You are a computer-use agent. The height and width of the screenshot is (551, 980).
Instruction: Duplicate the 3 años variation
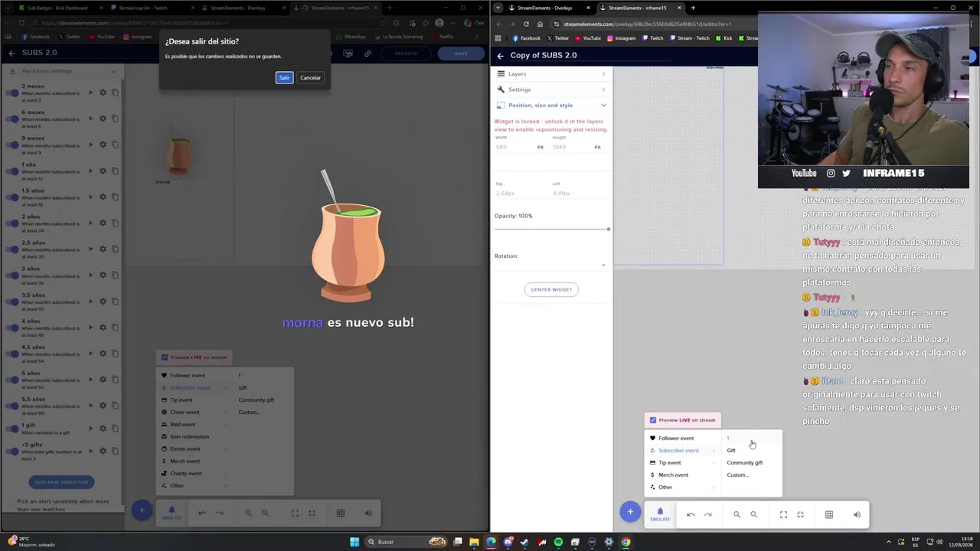115,275
